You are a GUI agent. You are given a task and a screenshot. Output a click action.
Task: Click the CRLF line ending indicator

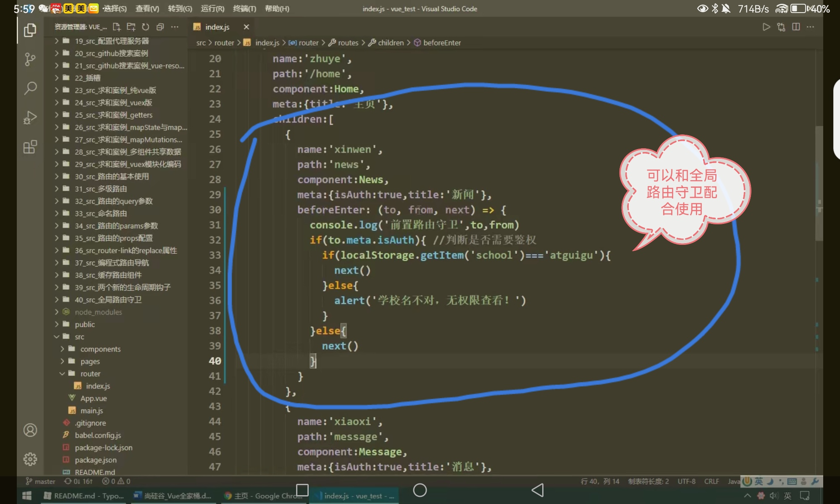(x=711, y=481)
